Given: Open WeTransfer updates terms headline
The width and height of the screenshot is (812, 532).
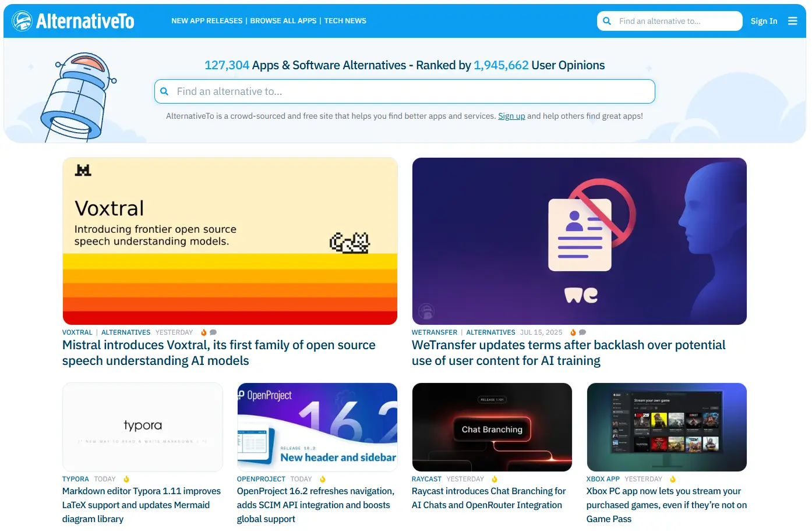Looking at the screenshot, I should [x=569, y=353].
